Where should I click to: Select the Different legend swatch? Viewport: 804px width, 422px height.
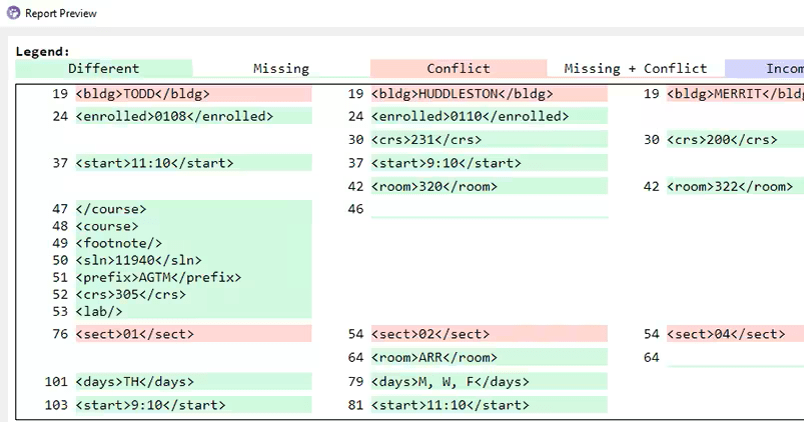click(x=104, y=68)
